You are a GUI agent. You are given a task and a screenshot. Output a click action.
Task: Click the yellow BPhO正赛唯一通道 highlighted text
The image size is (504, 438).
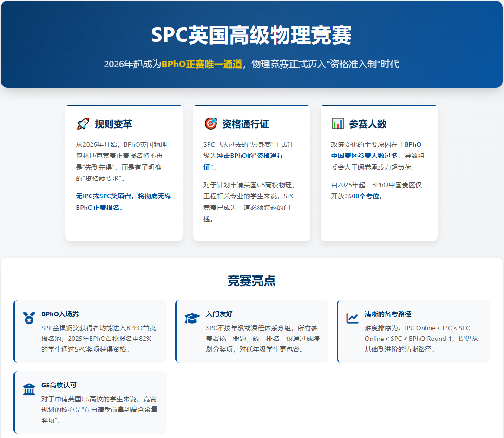[202, 64]
